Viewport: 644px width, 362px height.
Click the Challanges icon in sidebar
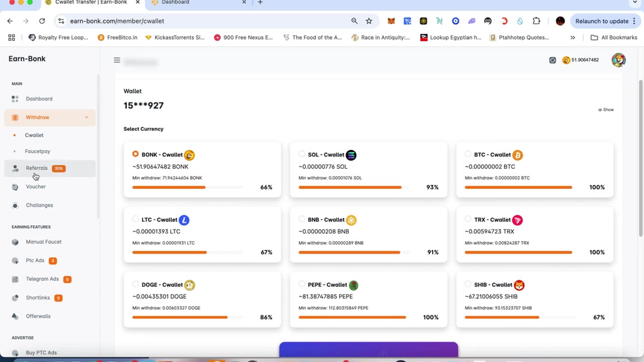point(15,206)
